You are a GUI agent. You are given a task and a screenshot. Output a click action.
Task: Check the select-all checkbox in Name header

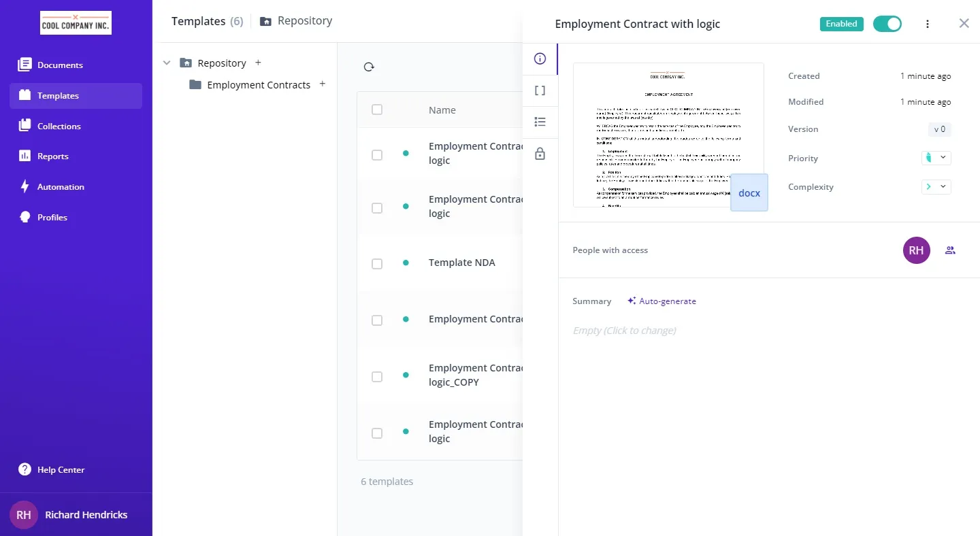tap(377, 110)
